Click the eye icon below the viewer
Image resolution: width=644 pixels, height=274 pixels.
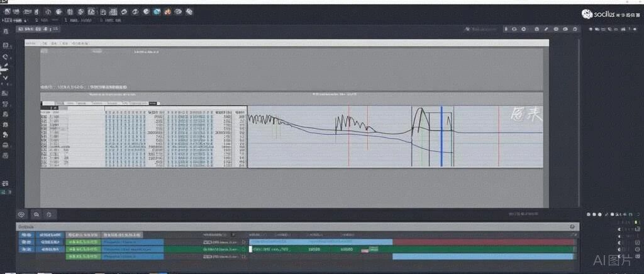pyautogui.click(x=21, y=215)
